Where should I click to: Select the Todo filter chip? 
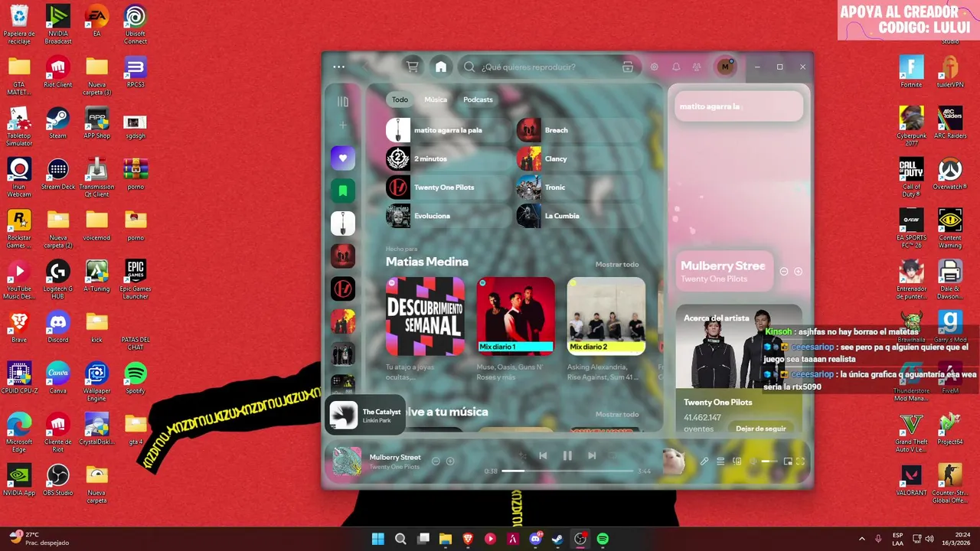point(400,99)
